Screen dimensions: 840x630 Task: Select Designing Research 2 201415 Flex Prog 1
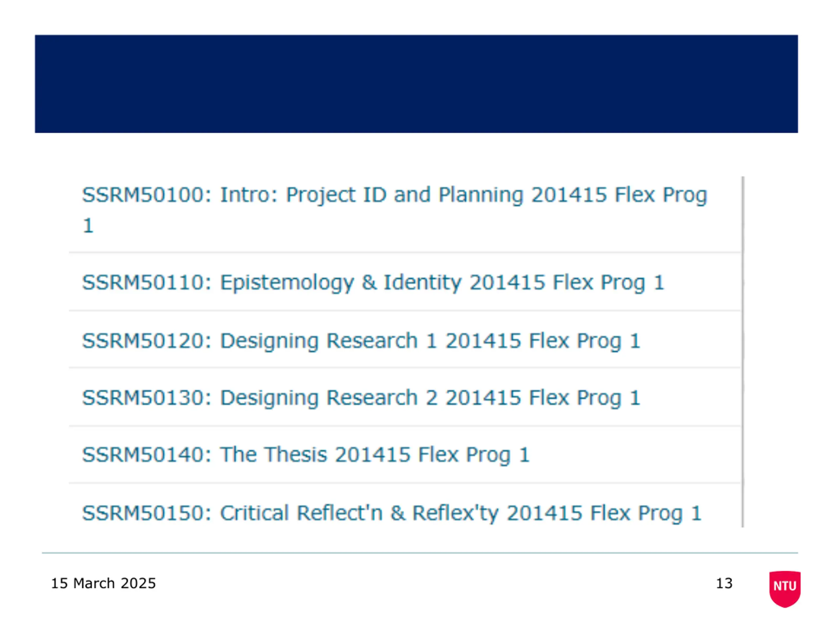pyautogui.click(x=361, y=398)
